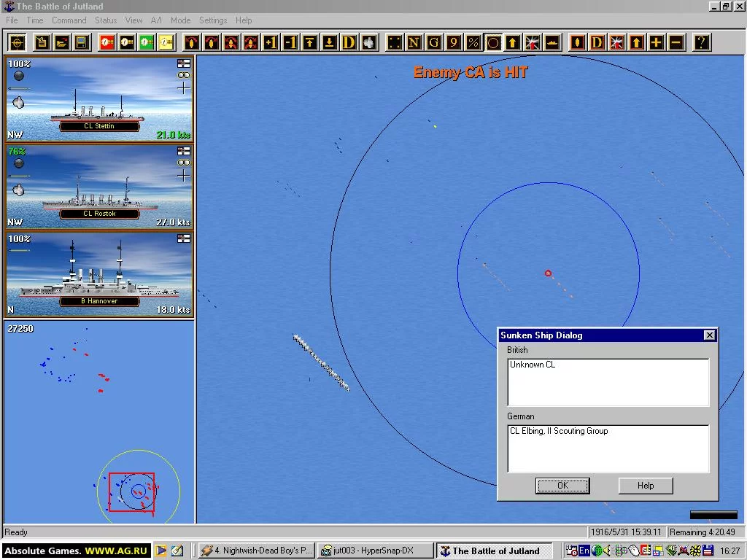
Task: Select the green clock time speed icon
Action: coord(146,42)
